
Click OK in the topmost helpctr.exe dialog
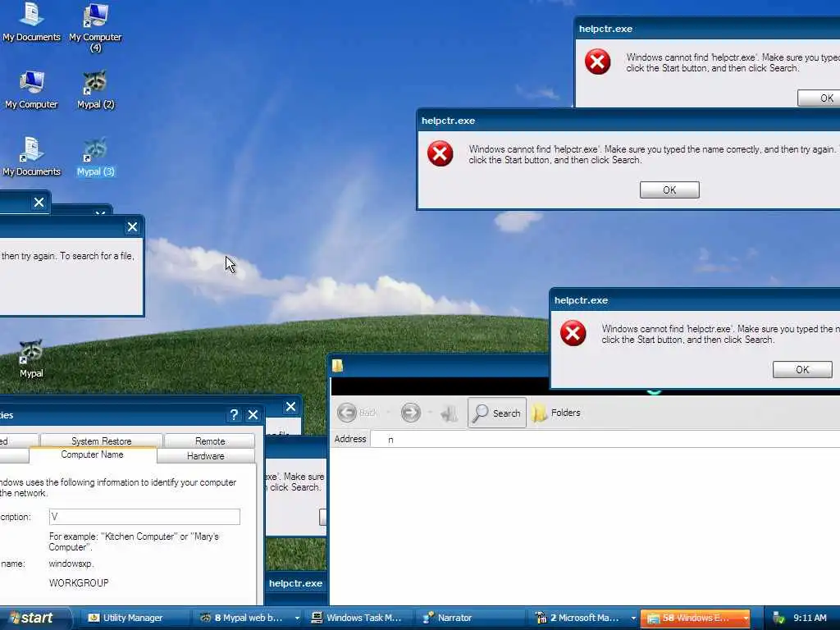tap(819, 98)
